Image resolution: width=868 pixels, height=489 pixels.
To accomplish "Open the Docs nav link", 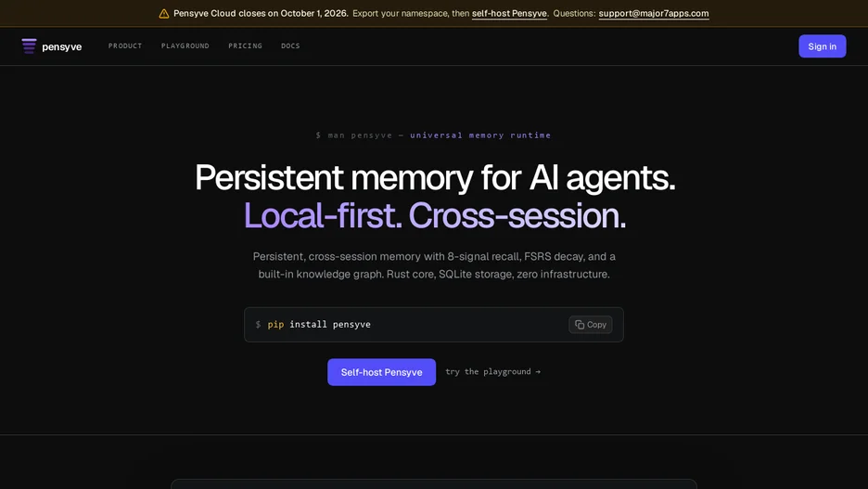I will click(x=290, y=46).
